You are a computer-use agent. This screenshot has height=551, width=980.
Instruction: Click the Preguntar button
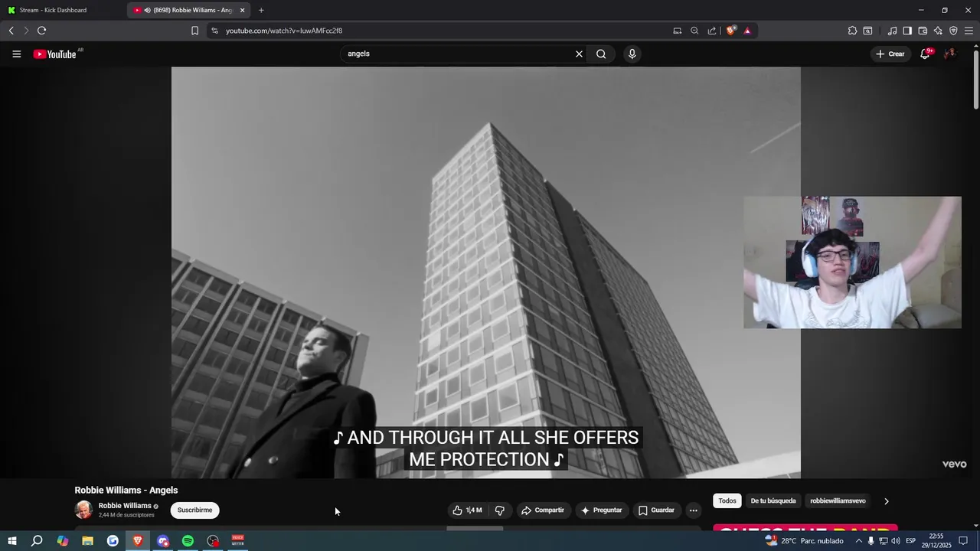(601, 510)
